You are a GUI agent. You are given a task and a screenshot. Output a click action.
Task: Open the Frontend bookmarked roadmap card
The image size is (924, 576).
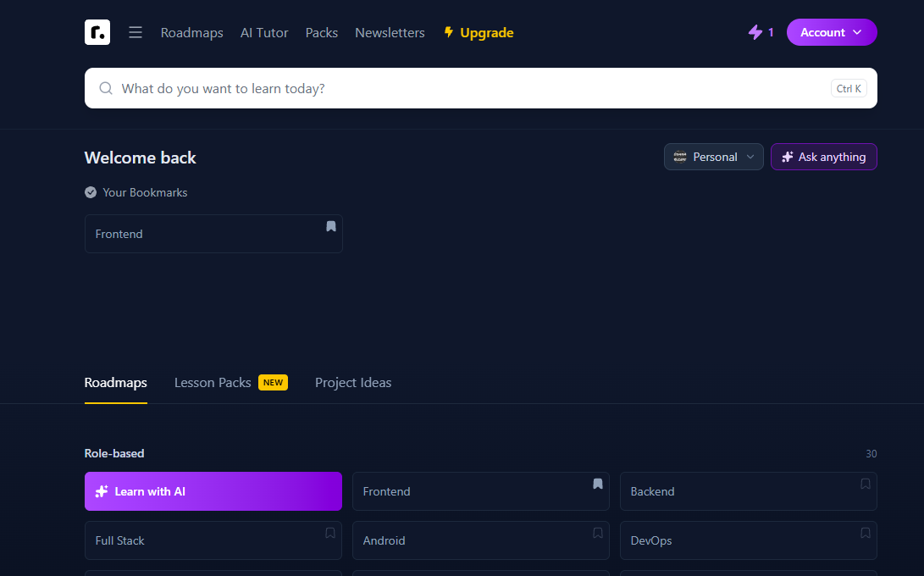(213, 234)
